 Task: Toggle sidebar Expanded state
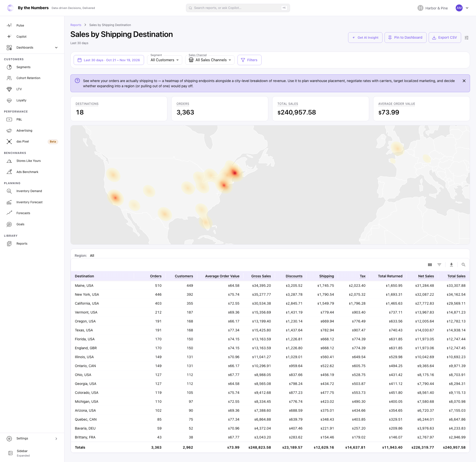32,453
